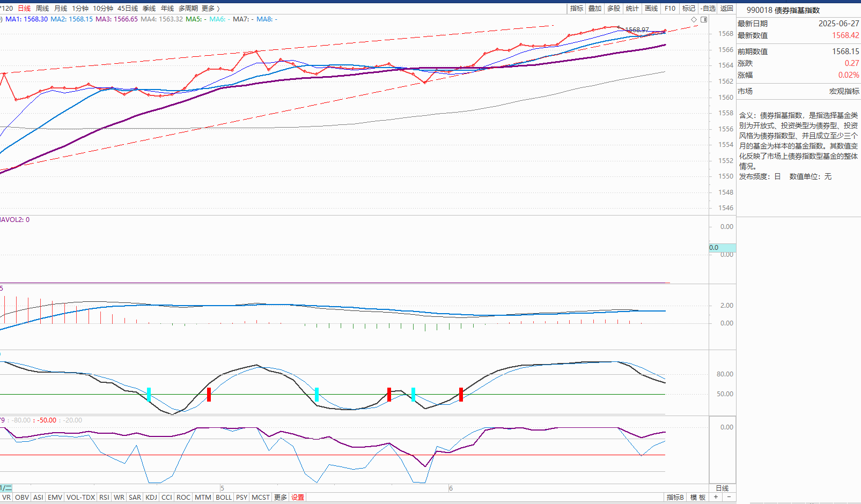Select the 10分钟 period
The image size is (861, 504).
coord(103,9)
